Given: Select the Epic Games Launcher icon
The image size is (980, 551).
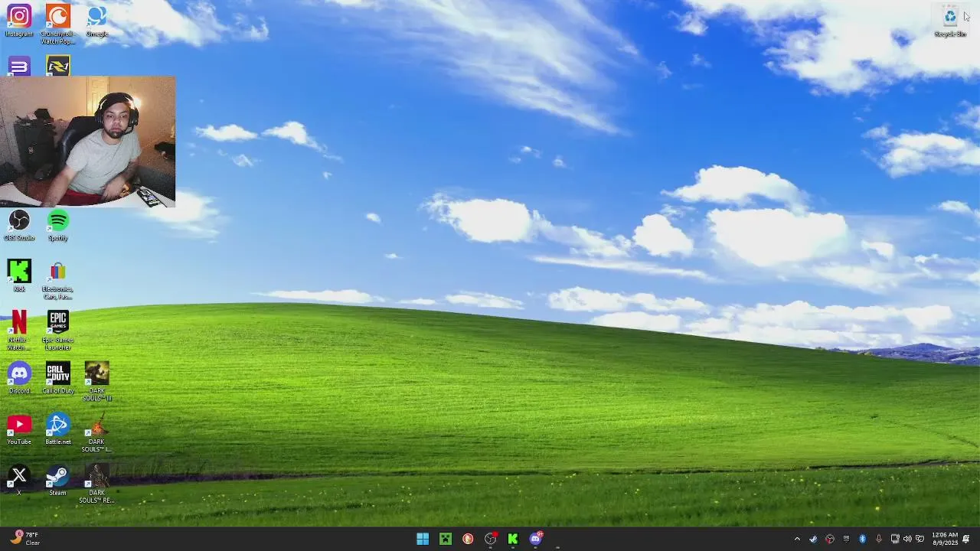Looking at the screenshot, I should 57,331.
